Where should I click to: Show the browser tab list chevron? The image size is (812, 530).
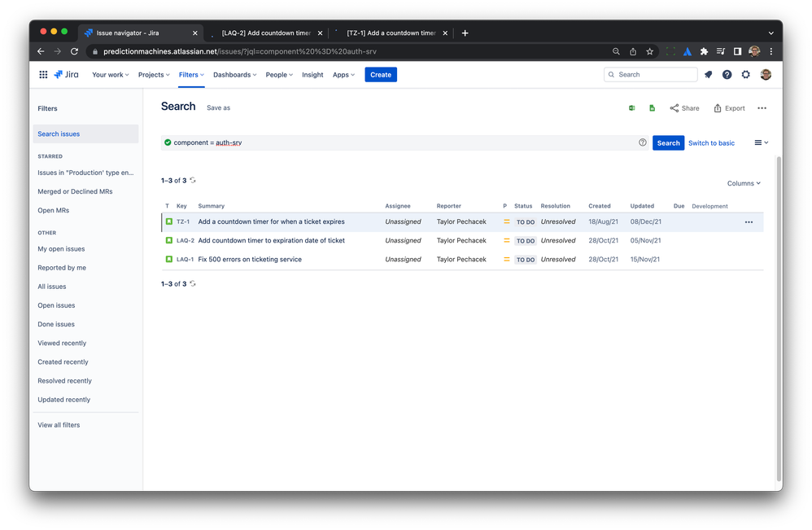771,33
